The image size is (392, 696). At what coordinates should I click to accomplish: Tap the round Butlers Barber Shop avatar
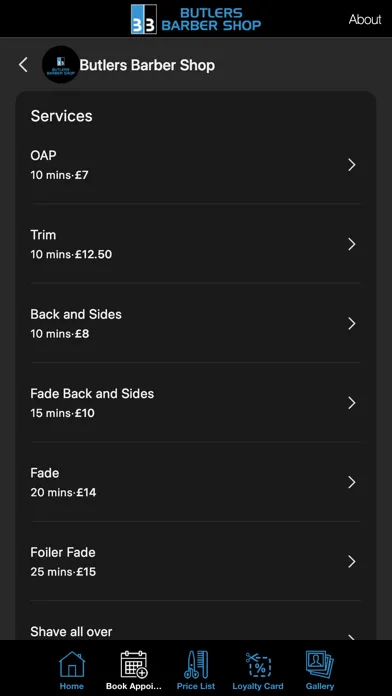pyautogui.click(x=61, y=65)
